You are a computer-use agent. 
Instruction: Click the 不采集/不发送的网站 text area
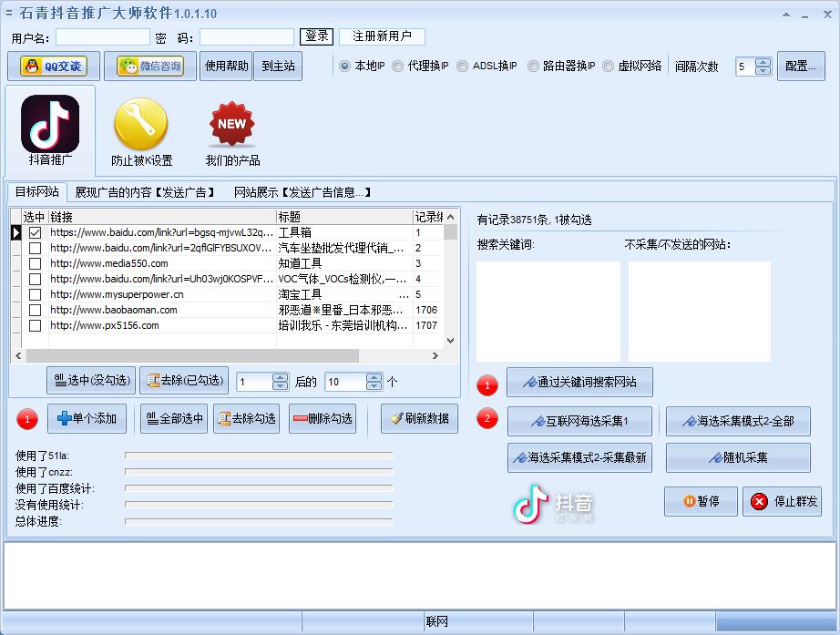(700, 312)
